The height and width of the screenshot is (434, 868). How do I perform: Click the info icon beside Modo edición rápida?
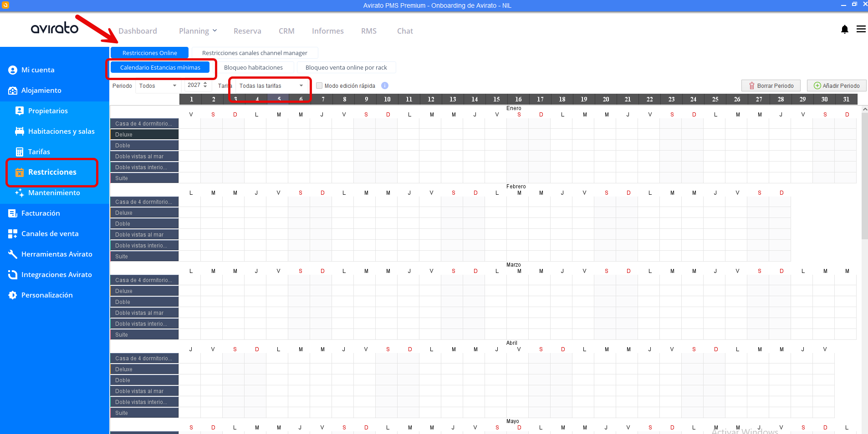tap(385, 86)
